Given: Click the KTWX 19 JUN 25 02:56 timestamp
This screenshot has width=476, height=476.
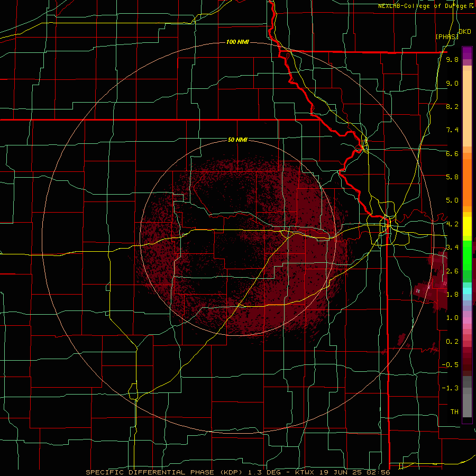Looking at the screenshot, I should tap(343, 472).
